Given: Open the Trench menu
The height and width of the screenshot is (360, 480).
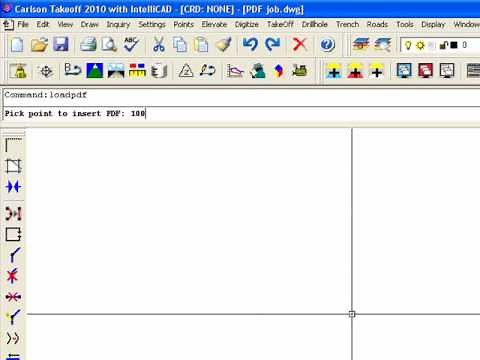Looking at the screenshot, I should [x=347, y=24].
